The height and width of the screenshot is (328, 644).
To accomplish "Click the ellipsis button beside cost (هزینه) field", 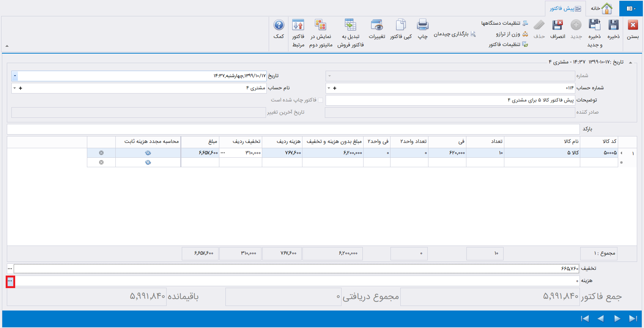I will click(10, 282).
